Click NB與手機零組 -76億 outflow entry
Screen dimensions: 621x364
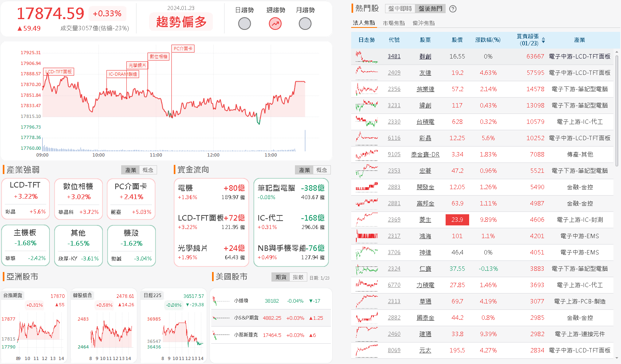tap(291, 252)
